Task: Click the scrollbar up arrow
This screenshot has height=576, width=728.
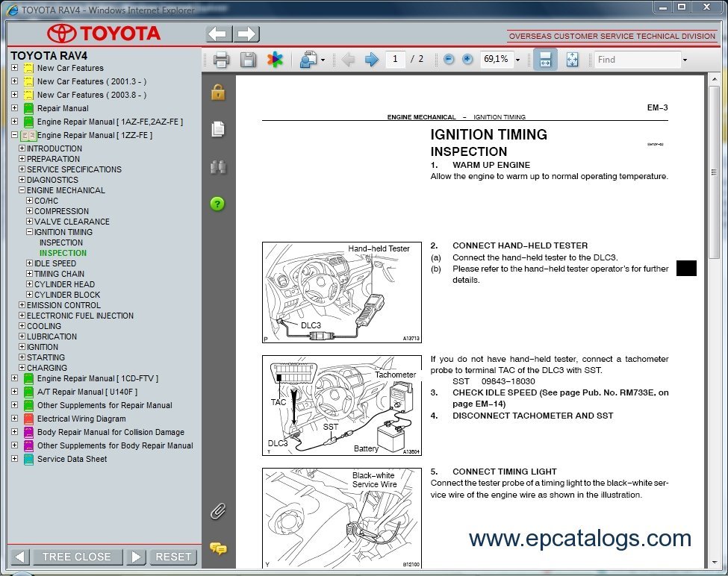Action: (x=714, y=78)
